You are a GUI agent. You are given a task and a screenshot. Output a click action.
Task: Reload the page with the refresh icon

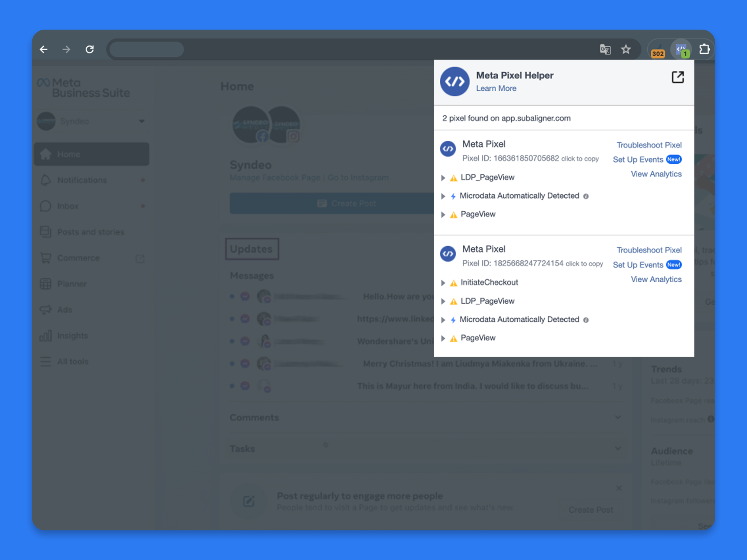pos(90,49)
